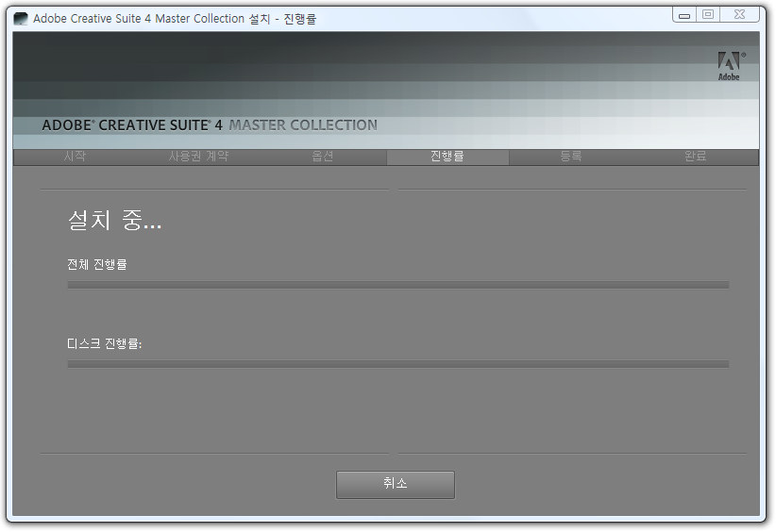Select the 진행률 step tab

point(447,157)
